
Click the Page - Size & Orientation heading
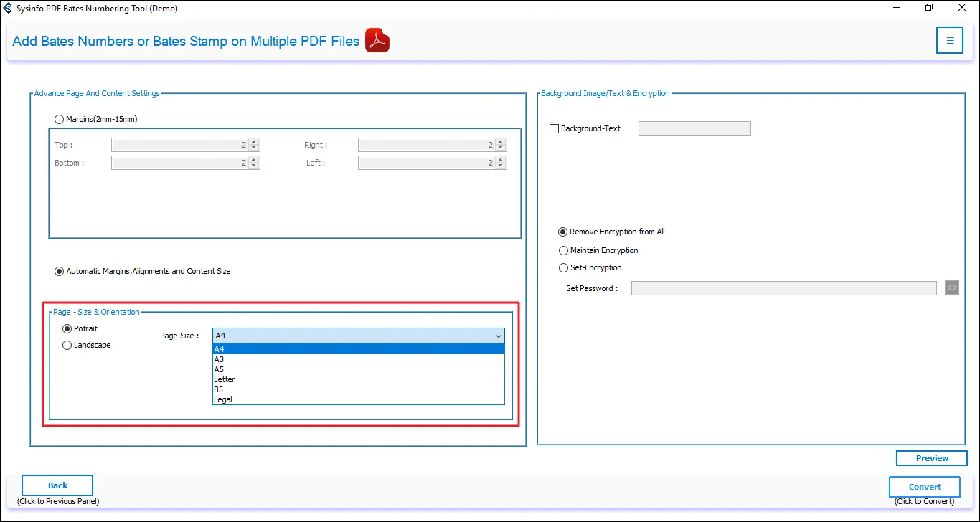coord(97,312)
